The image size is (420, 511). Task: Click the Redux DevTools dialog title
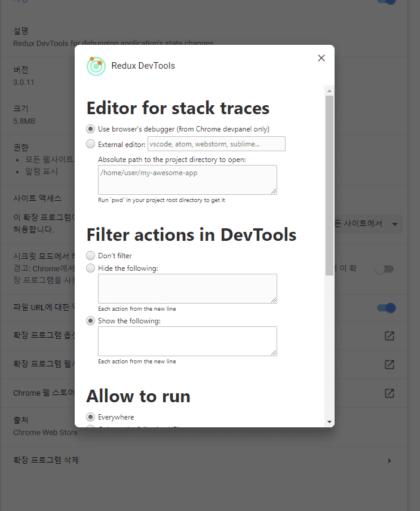click(x=143, y=66)
